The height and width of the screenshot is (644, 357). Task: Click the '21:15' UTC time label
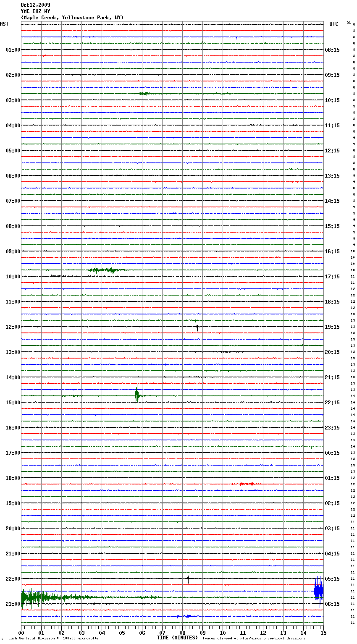(x=332, y=377)
